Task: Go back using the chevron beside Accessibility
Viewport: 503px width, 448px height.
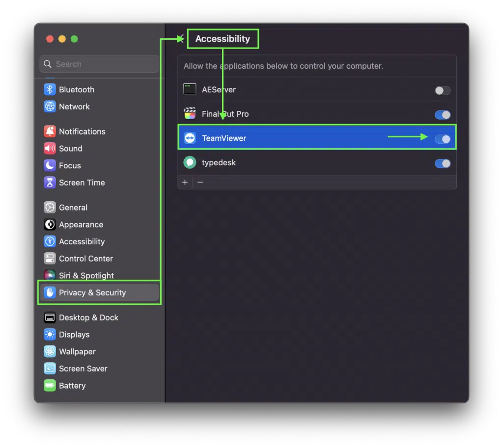Action: click(181, 39)
